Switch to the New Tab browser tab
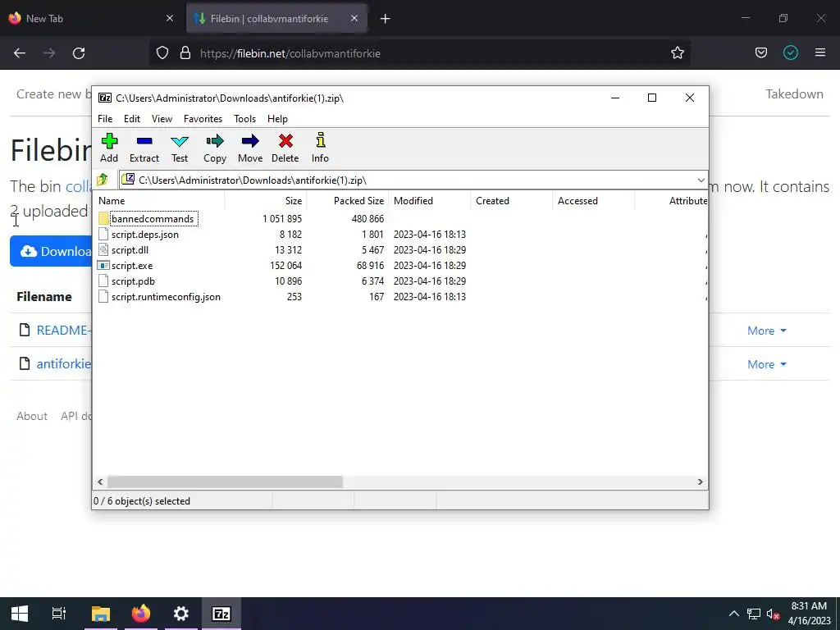This screenshot has height=630, width=840. point(91,19)
